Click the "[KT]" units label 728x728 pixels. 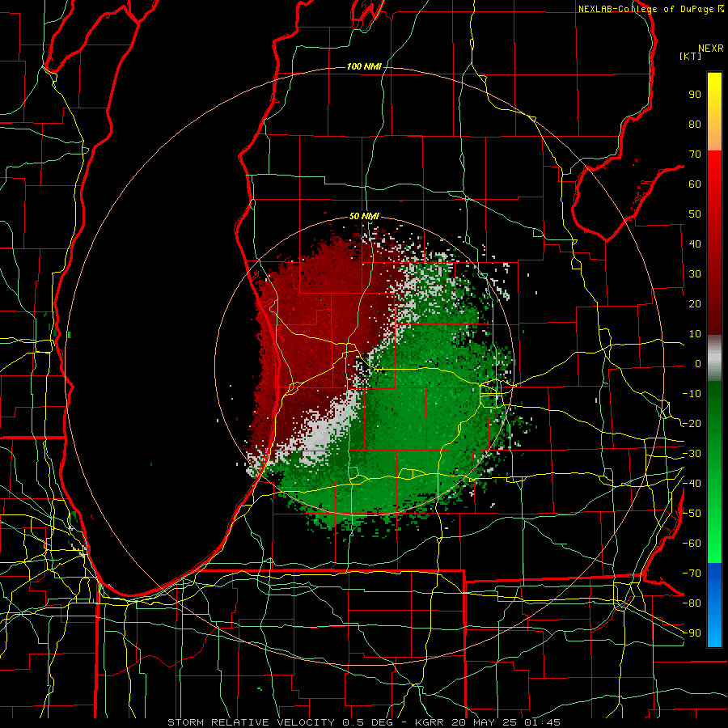[690, 56]
